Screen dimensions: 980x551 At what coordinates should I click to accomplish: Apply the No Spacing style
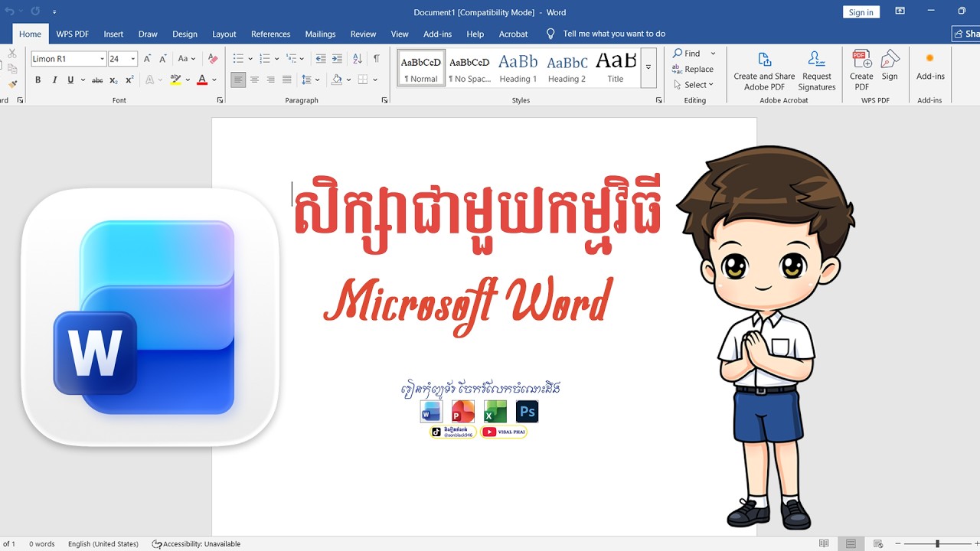469,67
